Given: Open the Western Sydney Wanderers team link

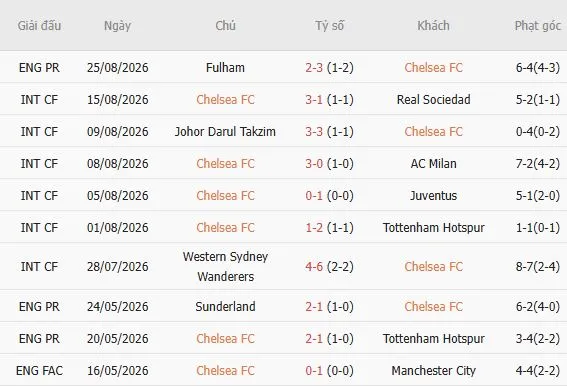Looking at the screenshot, I should [225, 267].
